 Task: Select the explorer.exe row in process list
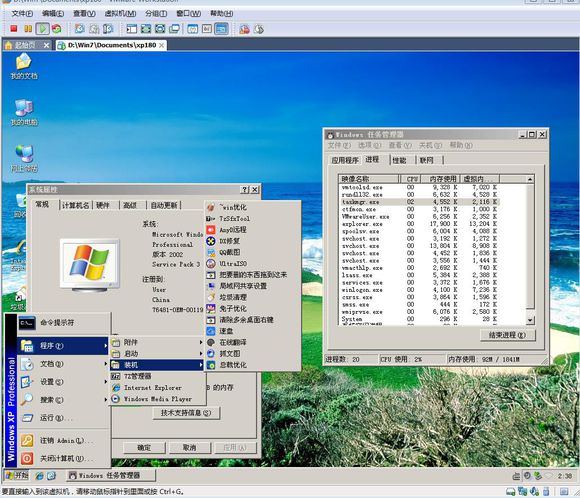(419, 224)
